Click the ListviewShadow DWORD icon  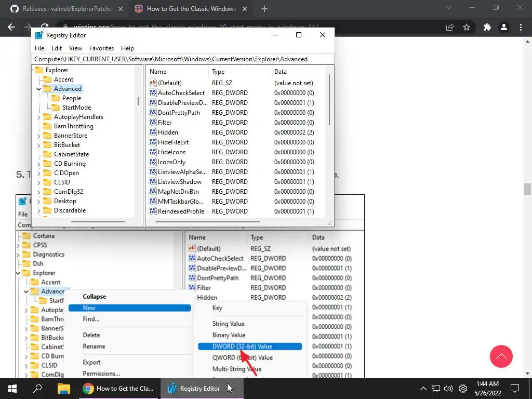[153, 181]
